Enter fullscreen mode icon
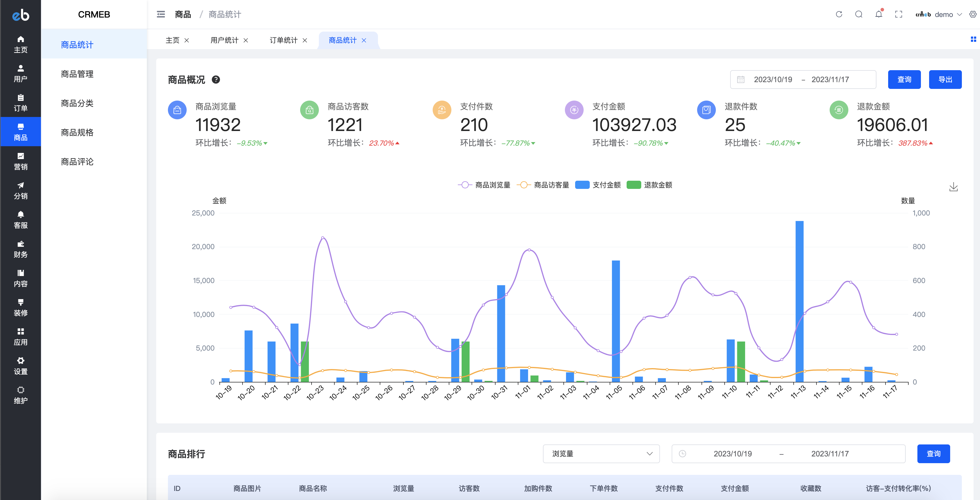The image size is (980, 500). (x=899, y=14)
